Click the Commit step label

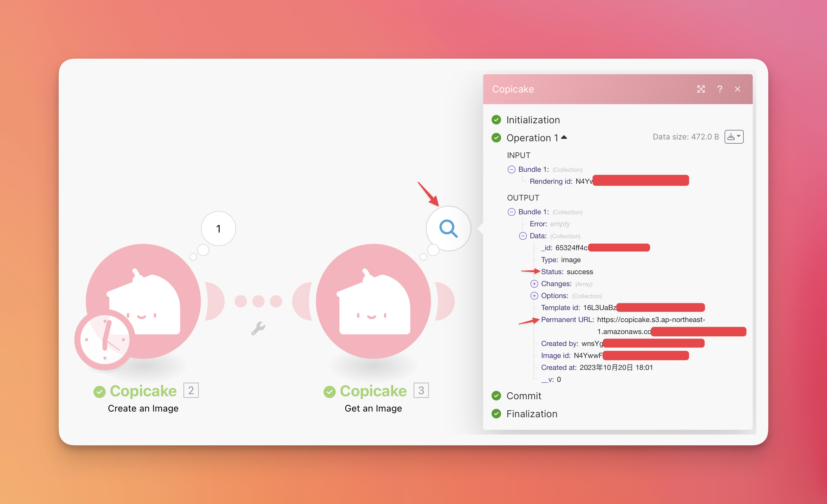tap(524, 396)
